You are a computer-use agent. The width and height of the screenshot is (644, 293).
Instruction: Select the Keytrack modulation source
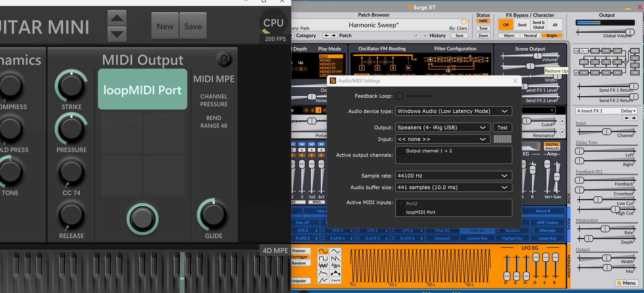pyautogui.click(x=442, y=238)
